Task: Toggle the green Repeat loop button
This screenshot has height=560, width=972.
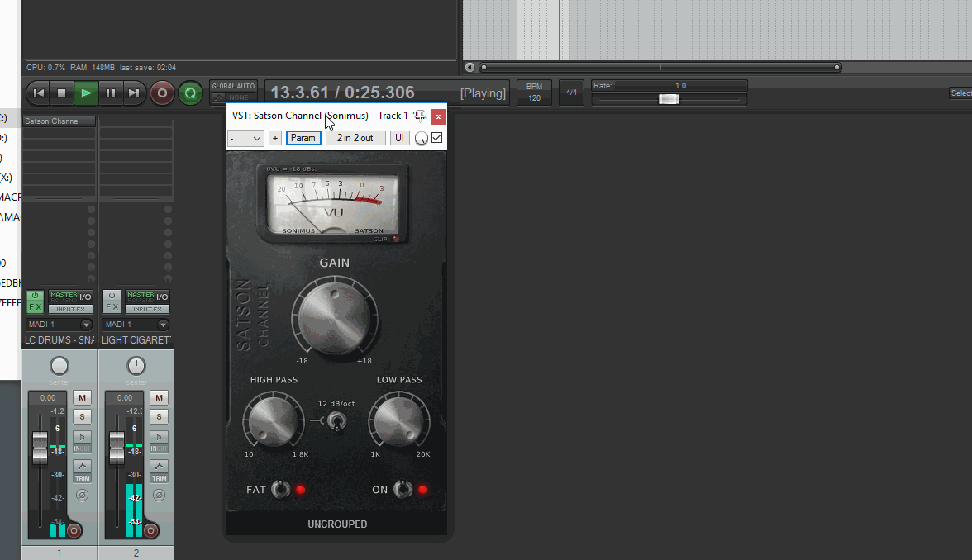Action: tap(190, 93)
